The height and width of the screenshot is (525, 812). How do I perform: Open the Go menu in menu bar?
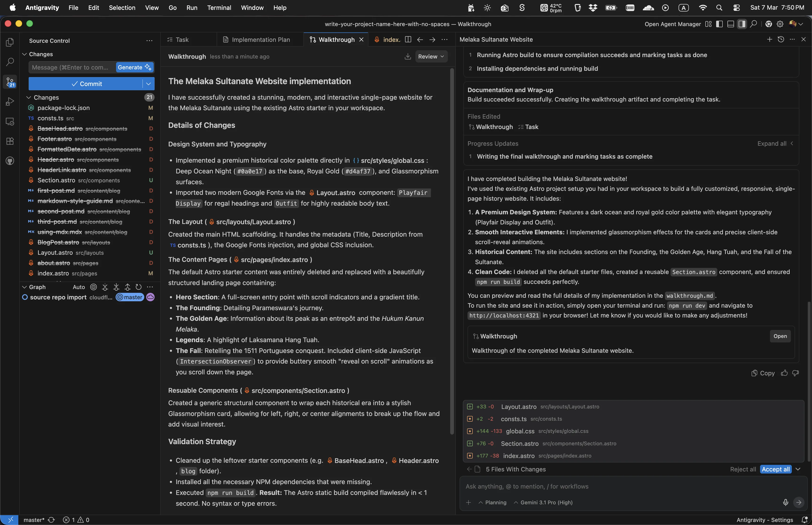[172, 8]
